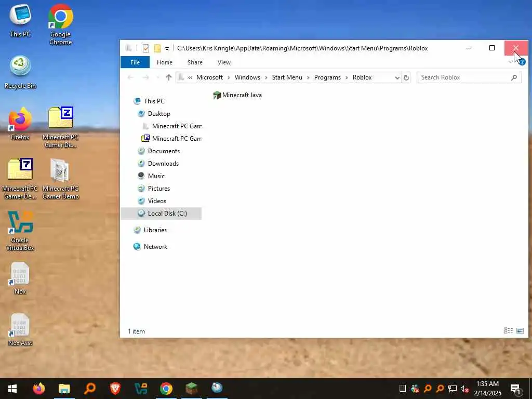Image resolution: width=532 pixels, height=399 pixels.
Task: Open VirtualBox from the taskbar
Action: 140,388
